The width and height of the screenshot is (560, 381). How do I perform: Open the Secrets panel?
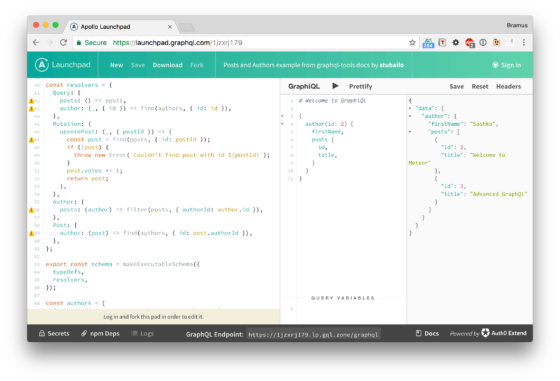(54, 334)
